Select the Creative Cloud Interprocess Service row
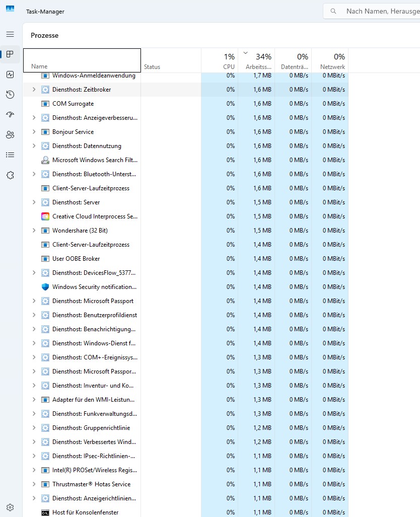420x517 pixels. click(x=94, y=216)
